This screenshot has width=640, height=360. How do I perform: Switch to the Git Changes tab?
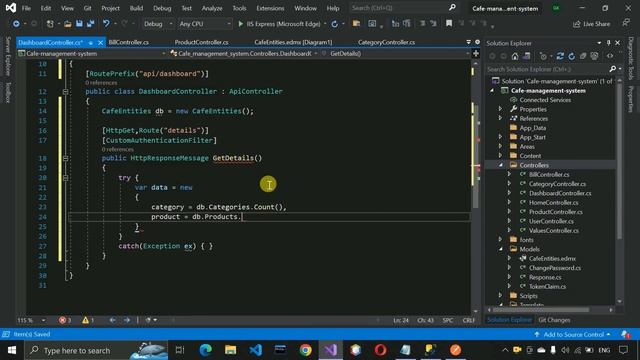554,320
